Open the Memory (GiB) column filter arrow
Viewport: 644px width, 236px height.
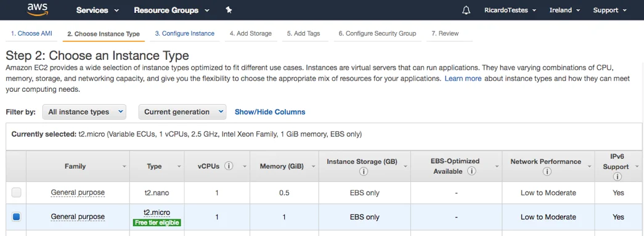click(314, 166)
